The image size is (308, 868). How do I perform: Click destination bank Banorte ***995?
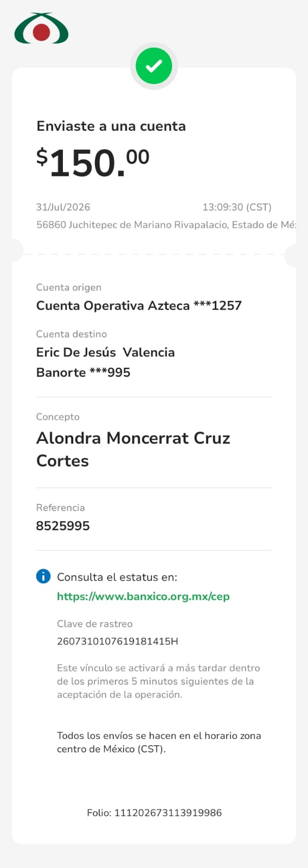click(84, 372)
